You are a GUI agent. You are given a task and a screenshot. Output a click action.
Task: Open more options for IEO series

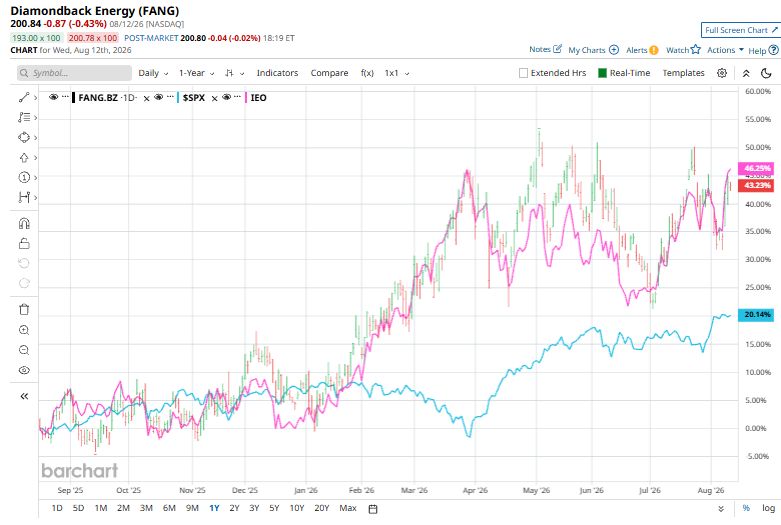[238, 97]
